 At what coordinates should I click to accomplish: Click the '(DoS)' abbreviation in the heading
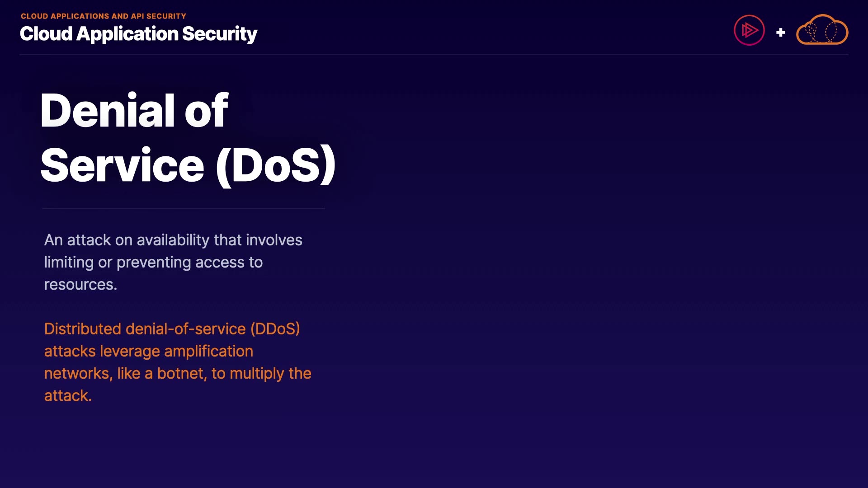(276, 165)
